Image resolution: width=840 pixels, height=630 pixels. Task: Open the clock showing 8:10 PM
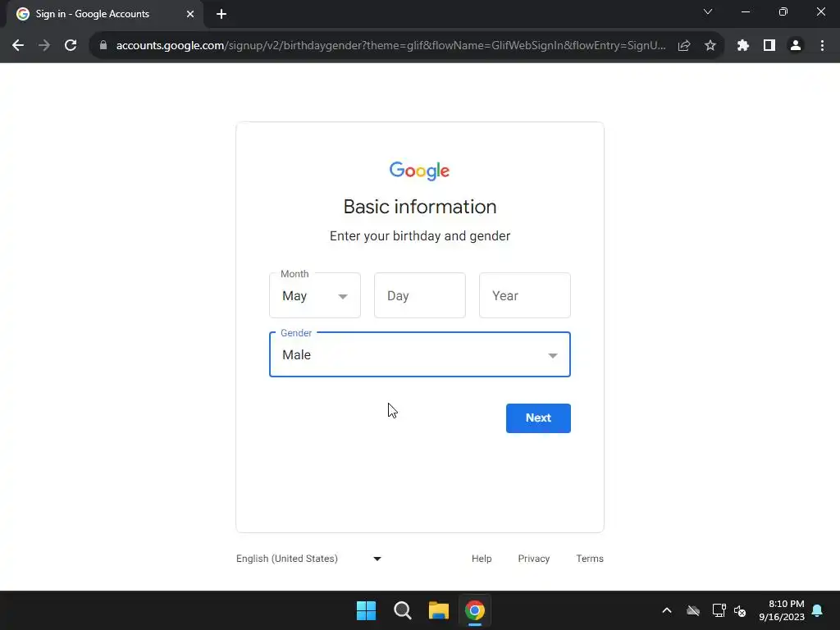coord(782,610)
